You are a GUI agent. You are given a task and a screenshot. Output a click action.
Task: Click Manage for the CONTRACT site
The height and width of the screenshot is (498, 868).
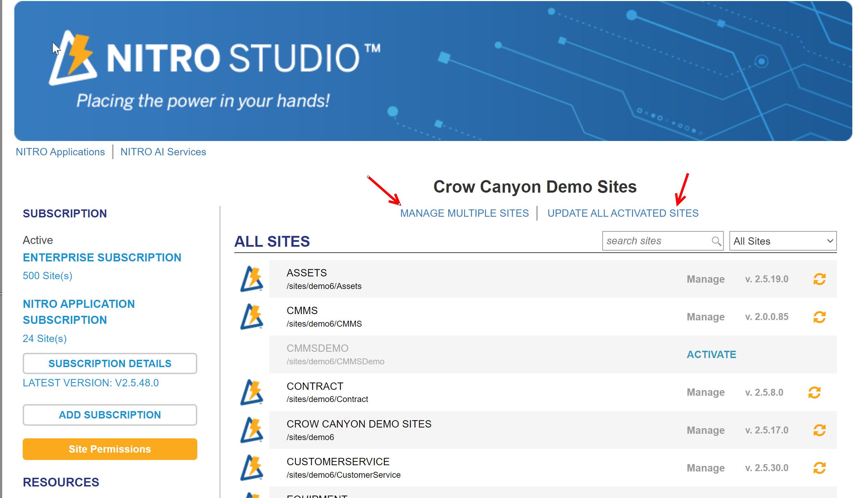(706, 392)
